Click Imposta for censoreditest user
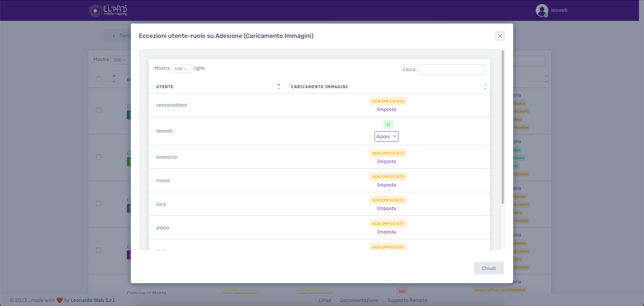This screenshot has width=644, height=306. (x=386, y=109)
